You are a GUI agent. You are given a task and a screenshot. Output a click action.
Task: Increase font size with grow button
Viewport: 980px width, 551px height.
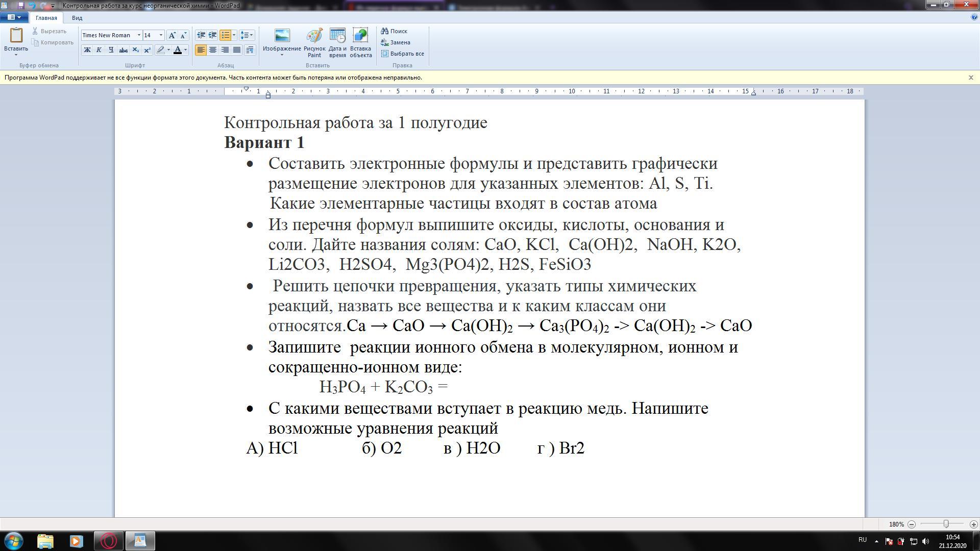(173, 35)
